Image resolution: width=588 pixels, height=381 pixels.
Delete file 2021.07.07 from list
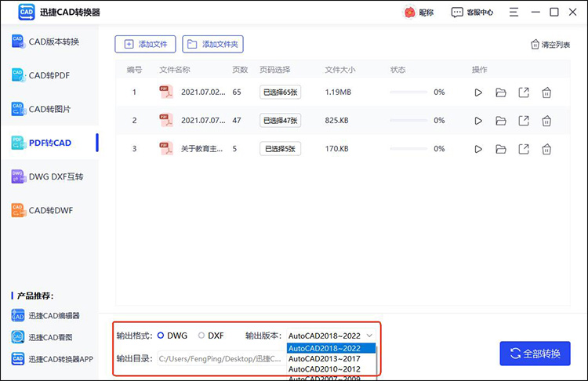point(546,121)
